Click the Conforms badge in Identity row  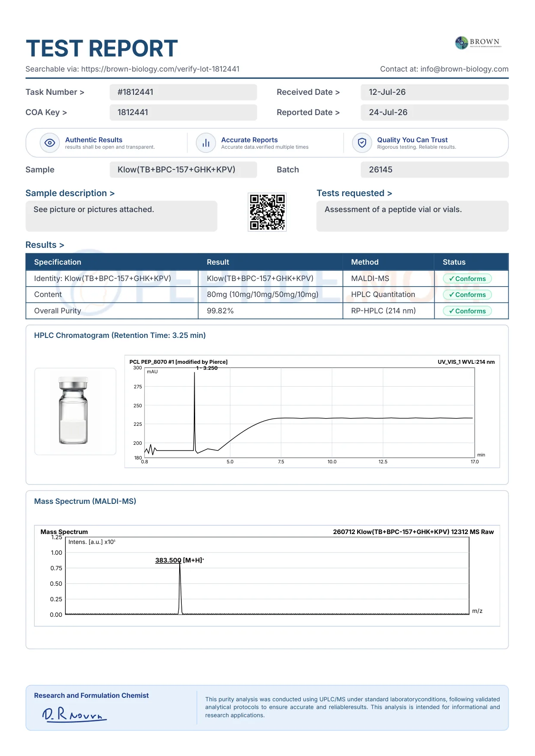[x=467, y=279]
